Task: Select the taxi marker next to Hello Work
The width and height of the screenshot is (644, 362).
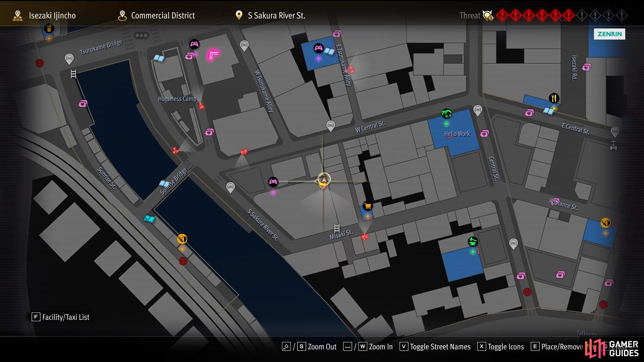Action: [x=478, y=110]
